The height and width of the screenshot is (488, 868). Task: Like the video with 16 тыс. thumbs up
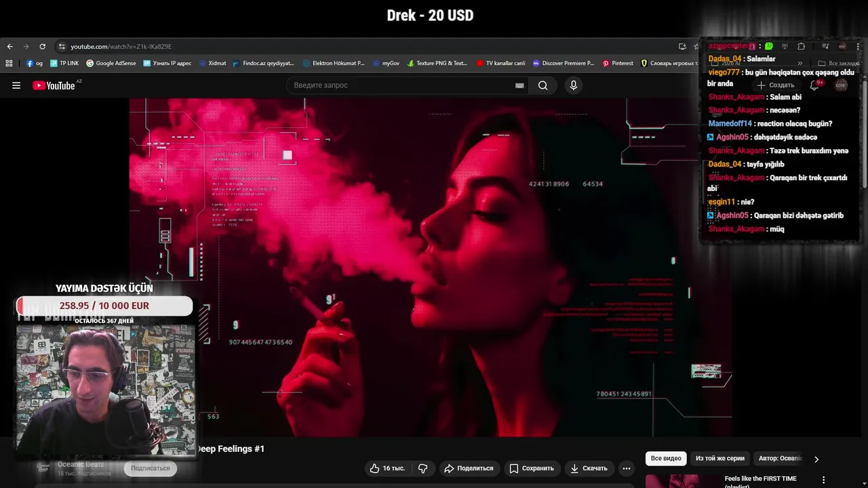(387, 468)
